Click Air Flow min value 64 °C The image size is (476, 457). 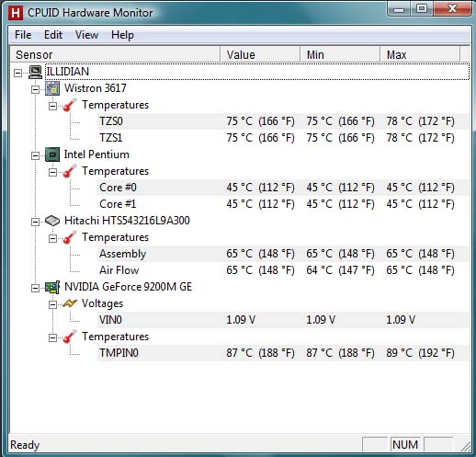[x=340, y=270]
